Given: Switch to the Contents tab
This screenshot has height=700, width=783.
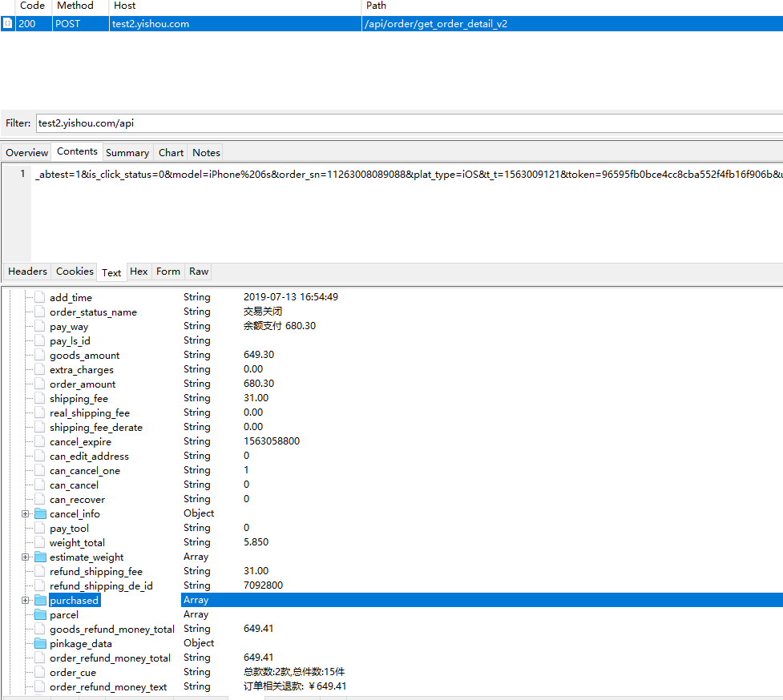Looking at the screenshot, I should [x=77, y=151].
